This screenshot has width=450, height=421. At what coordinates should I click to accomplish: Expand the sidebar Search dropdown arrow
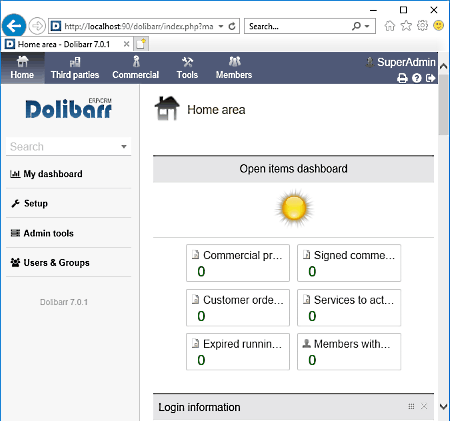[124, 147]
